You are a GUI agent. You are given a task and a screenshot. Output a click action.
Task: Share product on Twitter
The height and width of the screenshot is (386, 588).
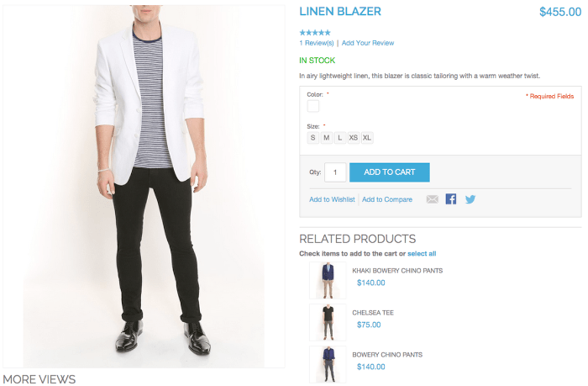[470, 199]
